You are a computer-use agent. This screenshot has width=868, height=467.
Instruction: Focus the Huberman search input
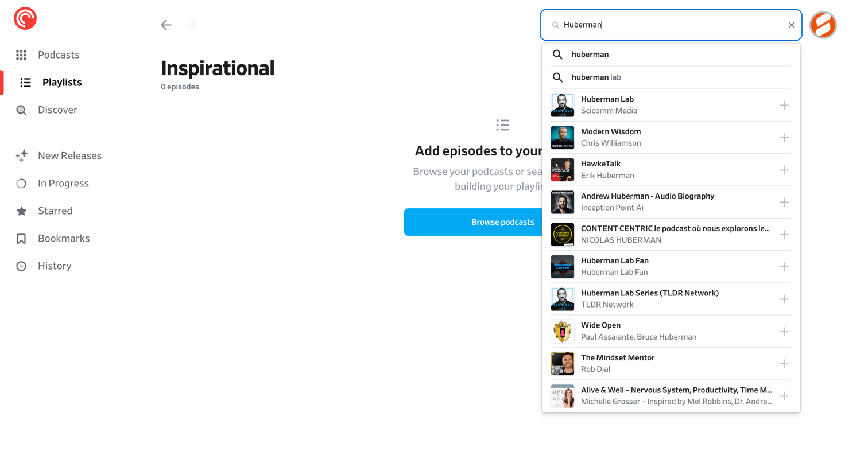point(671,25)
